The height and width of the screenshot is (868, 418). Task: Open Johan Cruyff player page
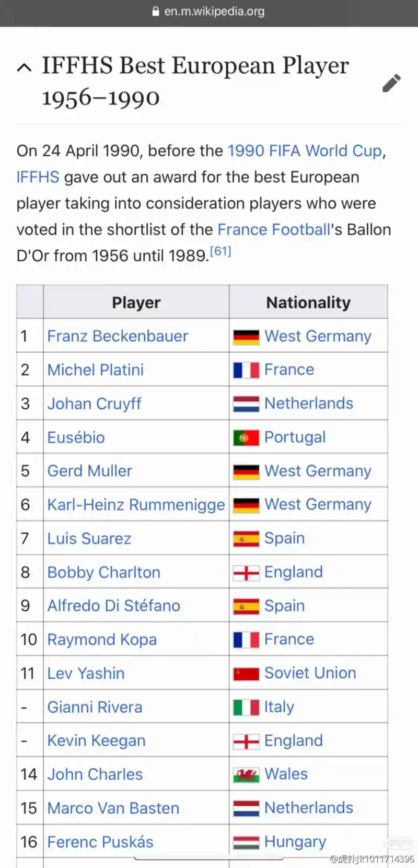point(95,403)
